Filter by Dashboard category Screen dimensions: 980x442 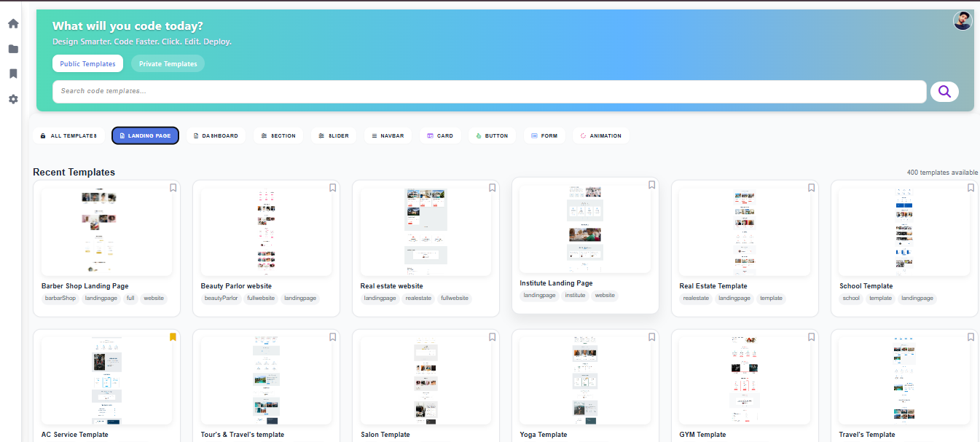(x=216, y=136)
